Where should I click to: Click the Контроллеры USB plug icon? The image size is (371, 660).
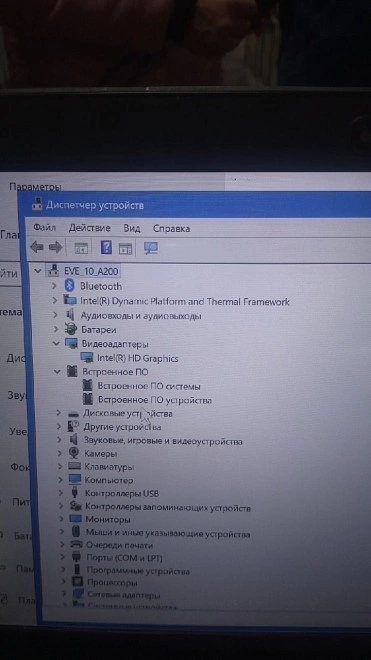pyautogui.click(x=75, y=493)
